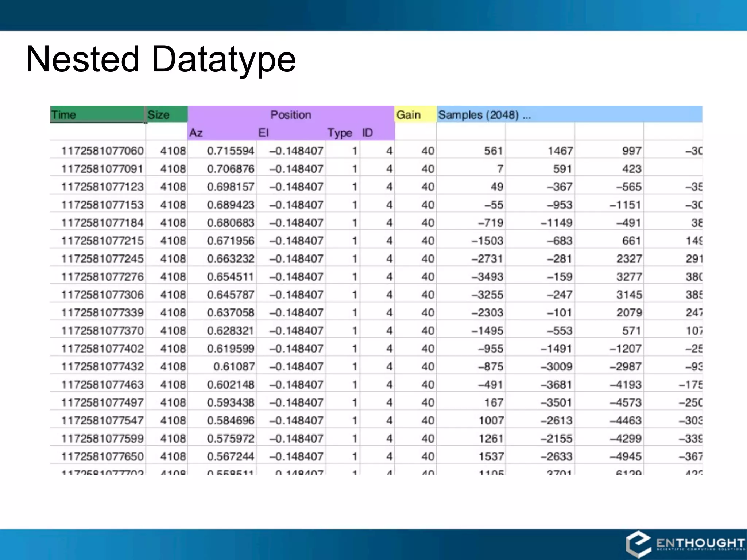Click time cell 1172581077091
The width and height of the screenshot is (747, 560).
(102, 168)
